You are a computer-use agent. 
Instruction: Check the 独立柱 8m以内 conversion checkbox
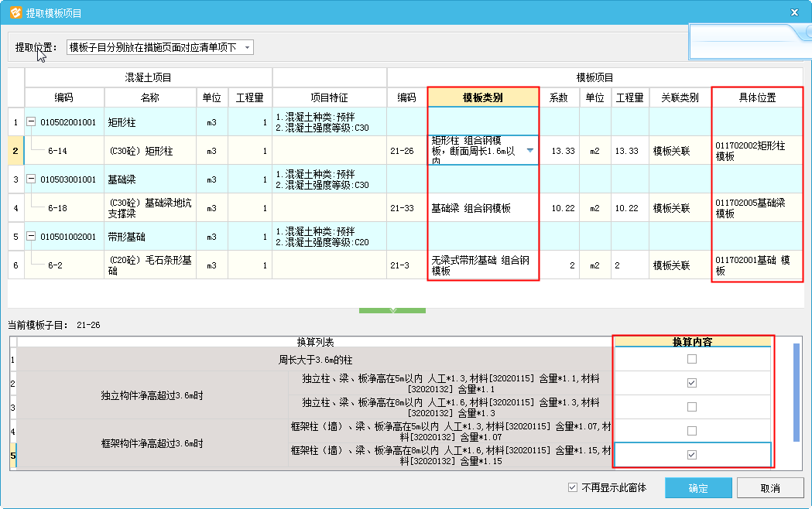(x=692, y=407)
